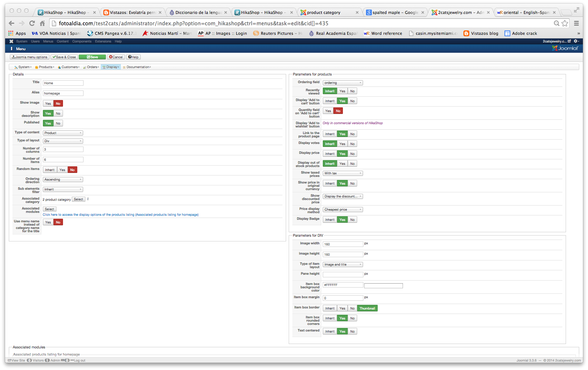Open the browser home page icon
The width and height of the screenshot is (588, 370).
(42, 23)
